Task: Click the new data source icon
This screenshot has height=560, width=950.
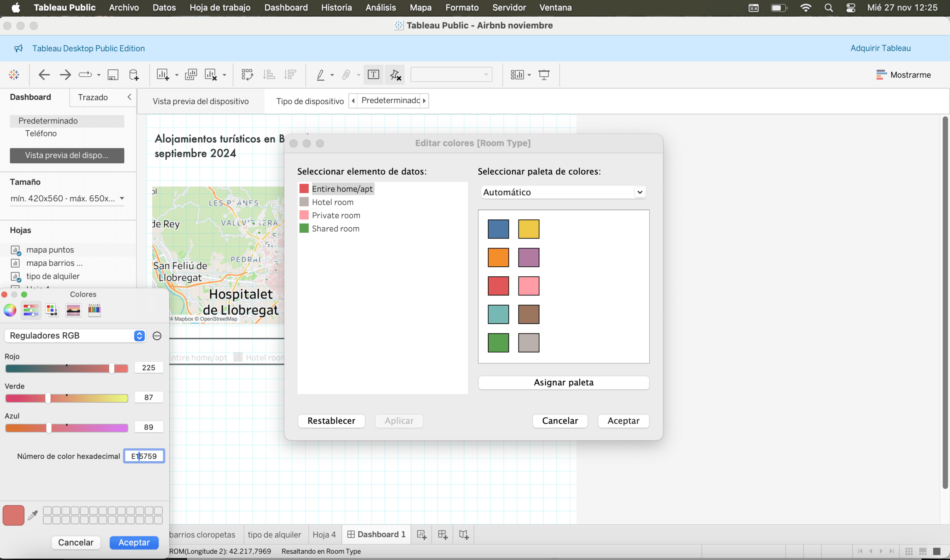Action: (x=134, y=75)
